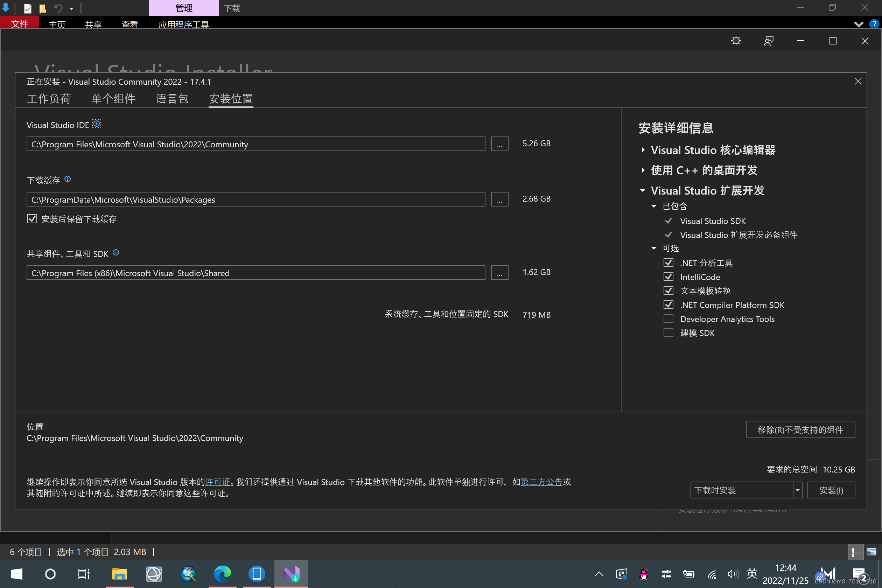
Task: Uncheck .NET 分析工具 optional component
Action: 668,262
